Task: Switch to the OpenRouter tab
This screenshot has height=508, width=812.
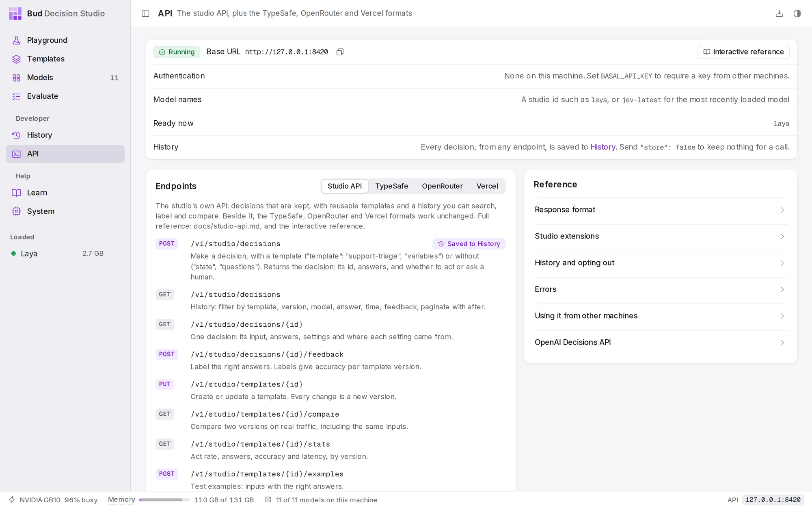Action: [x=442, y=186]
